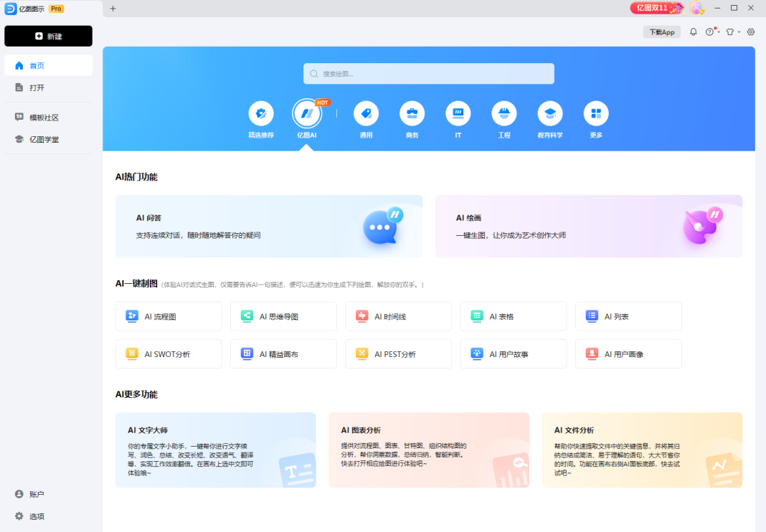Open notifications via the bell icon

[x=694, y=32]
